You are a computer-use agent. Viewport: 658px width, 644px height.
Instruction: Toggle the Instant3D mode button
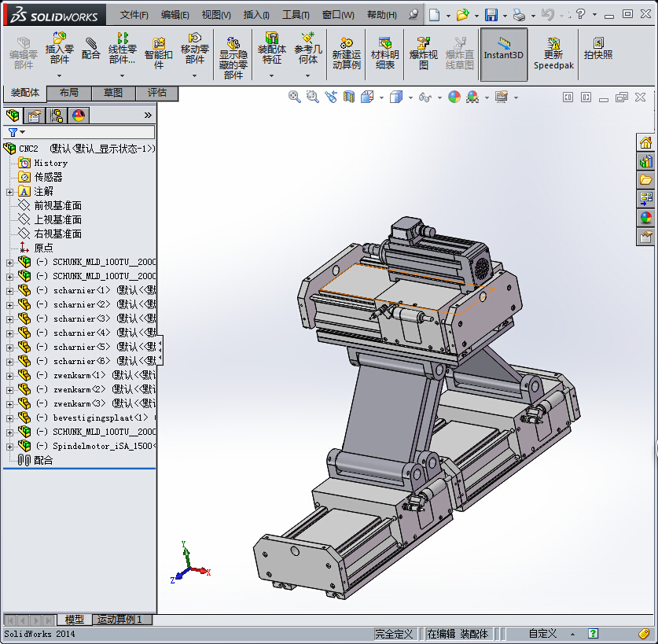coord(503,49)
